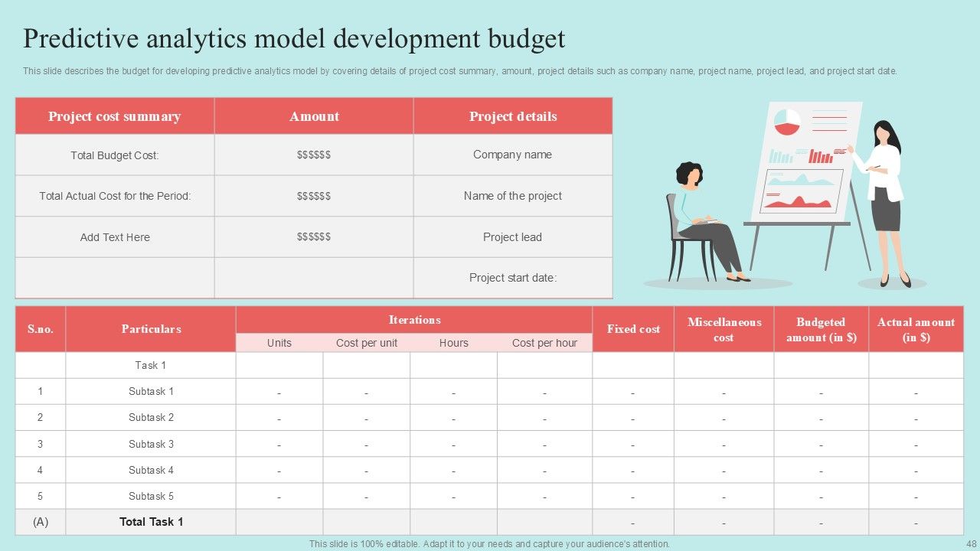Click the pie chart on presentation board
The image size is (980, 551).
786,120
